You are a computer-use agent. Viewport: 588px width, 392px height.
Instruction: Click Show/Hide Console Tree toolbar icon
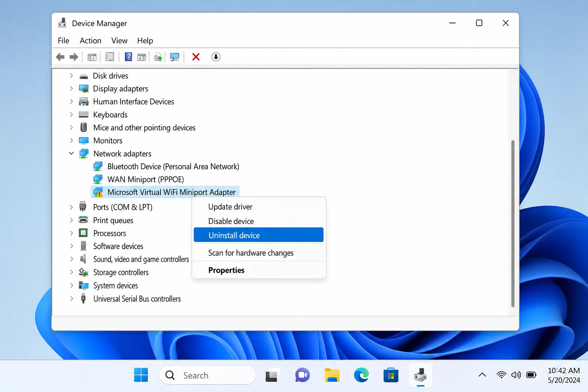click(x=92, y=57)
